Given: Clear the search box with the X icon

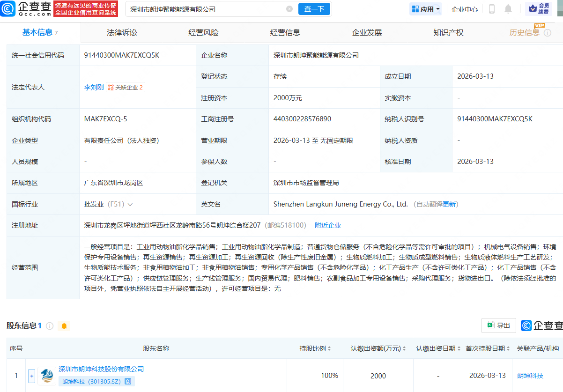Looking at the screenshot, I should [x=289, y=8].
